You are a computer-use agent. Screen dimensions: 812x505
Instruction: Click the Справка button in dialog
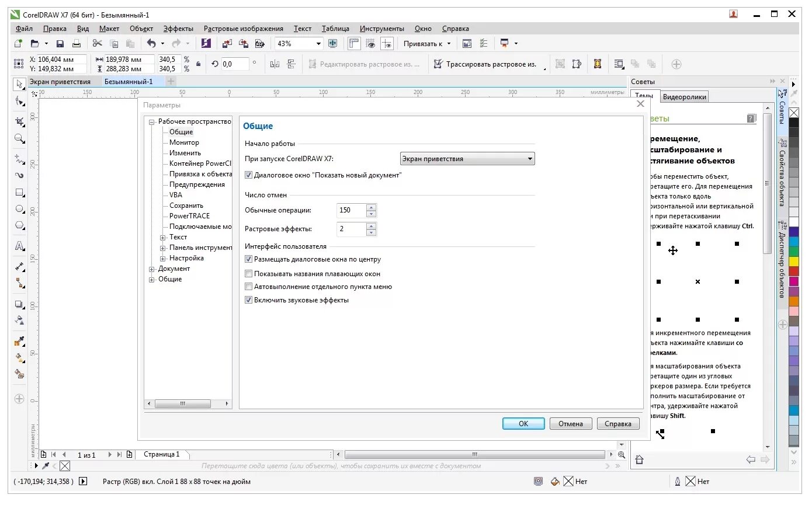click(618, 424)
